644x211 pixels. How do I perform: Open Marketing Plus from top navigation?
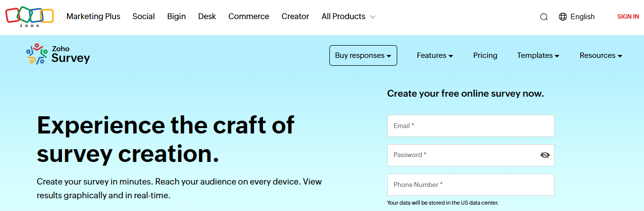[93, 17]
